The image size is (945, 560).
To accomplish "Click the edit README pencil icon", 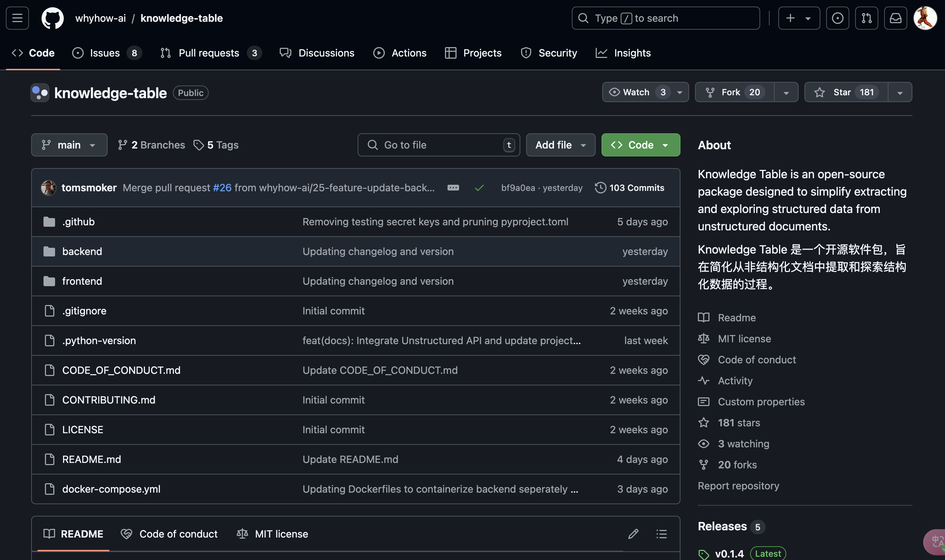I will (x=633, y=534).
